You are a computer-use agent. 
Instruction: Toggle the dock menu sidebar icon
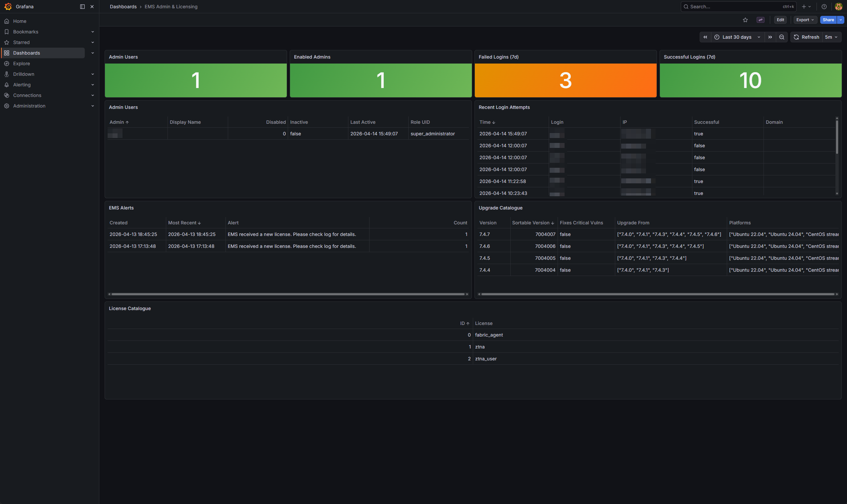pyautogui.click(x=82, y=6)
